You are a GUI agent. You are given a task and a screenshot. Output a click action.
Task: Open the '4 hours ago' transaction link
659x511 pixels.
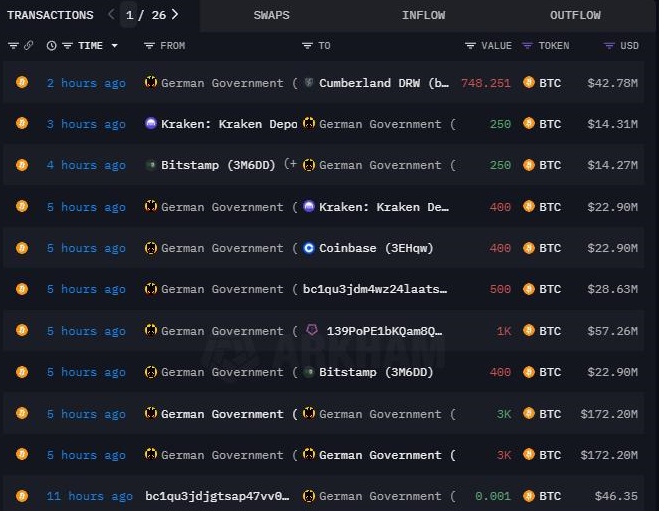(x=86, y=165)
